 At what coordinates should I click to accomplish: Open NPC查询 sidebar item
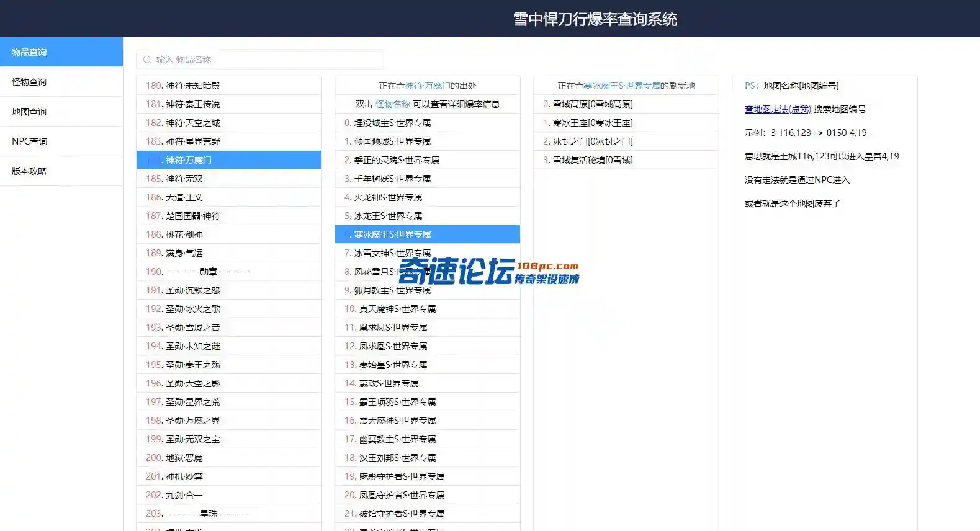(61, 141)
